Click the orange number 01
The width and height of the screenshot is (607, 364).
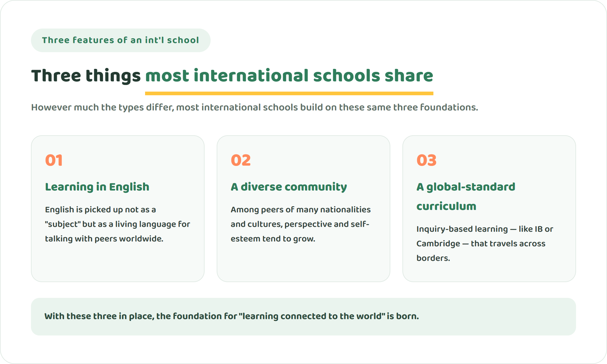pyautogui.click(x=54, y=160)
